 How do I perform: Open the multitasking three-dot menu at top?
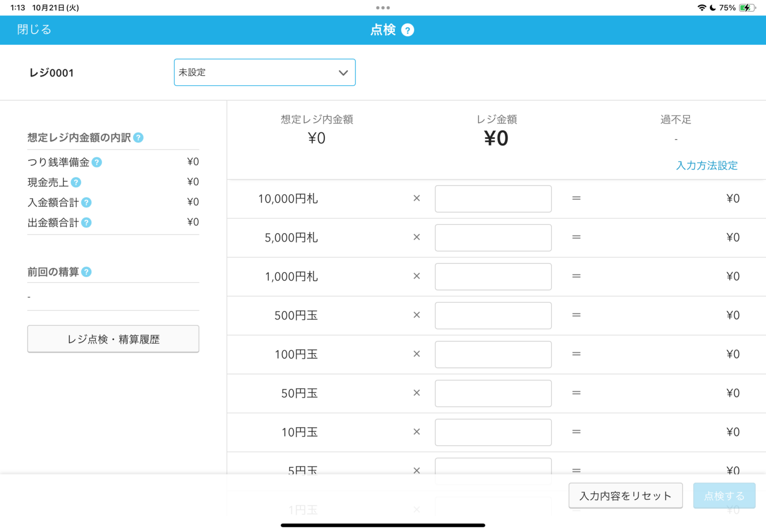(x=382, y=8)
